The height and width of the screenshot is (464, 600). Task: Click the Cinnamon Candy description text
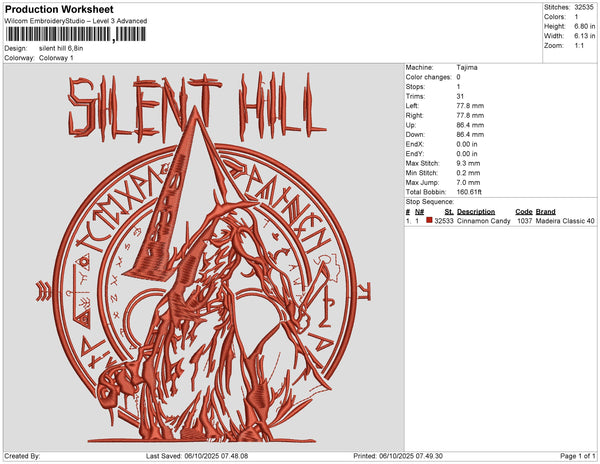point(483,221)
